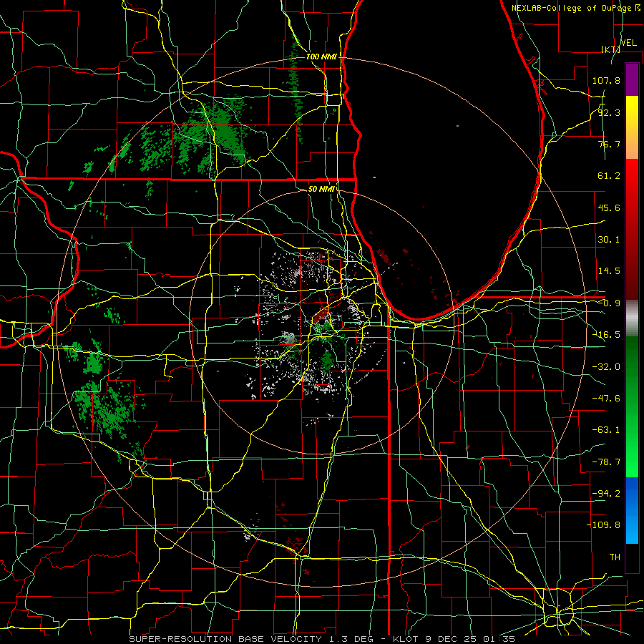
Task: Click the 76.7 velocity scale value
Action: point(609,144)
